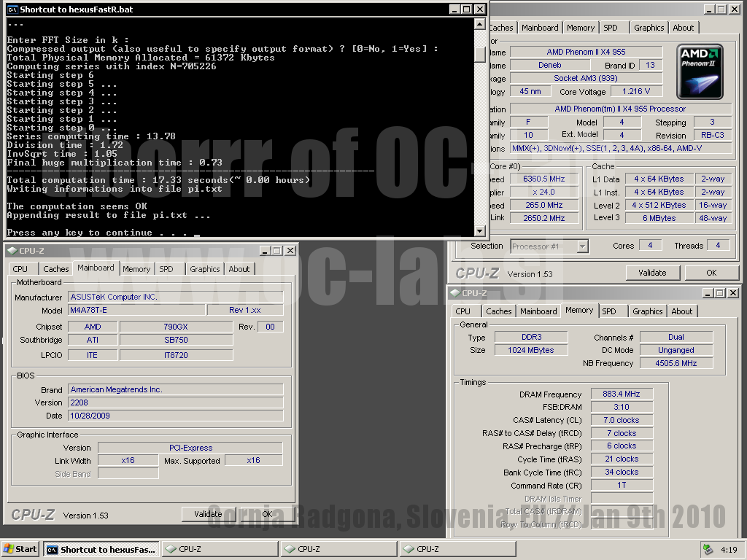Click the SB750 southbridge value
Viewport: 747px width, 560px height.
point(176,340)
